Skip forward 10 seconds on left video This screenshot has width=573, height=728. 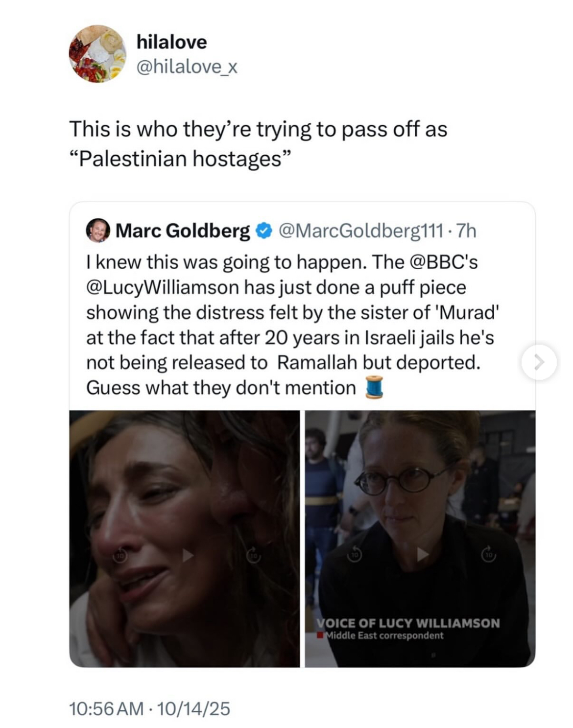click(x=253, y=555)
